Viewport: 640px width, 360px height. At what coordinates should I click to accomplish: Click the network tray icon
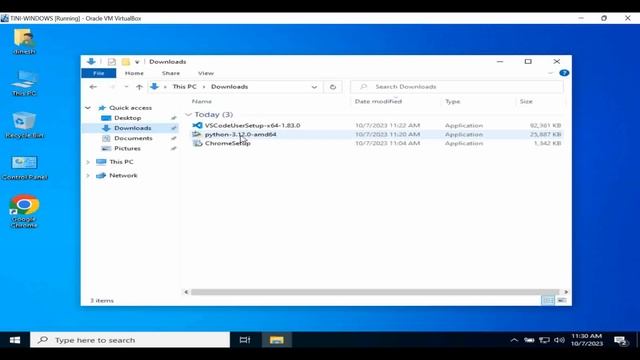544,340
